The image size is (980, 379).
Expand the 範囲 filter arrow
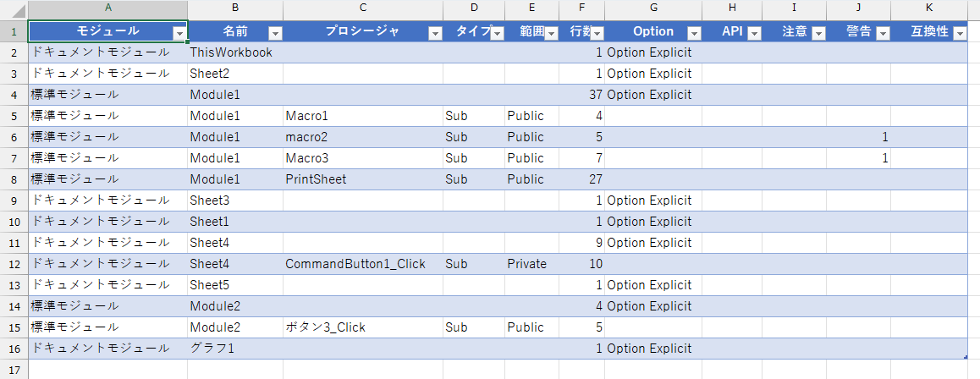click(551, 33)
